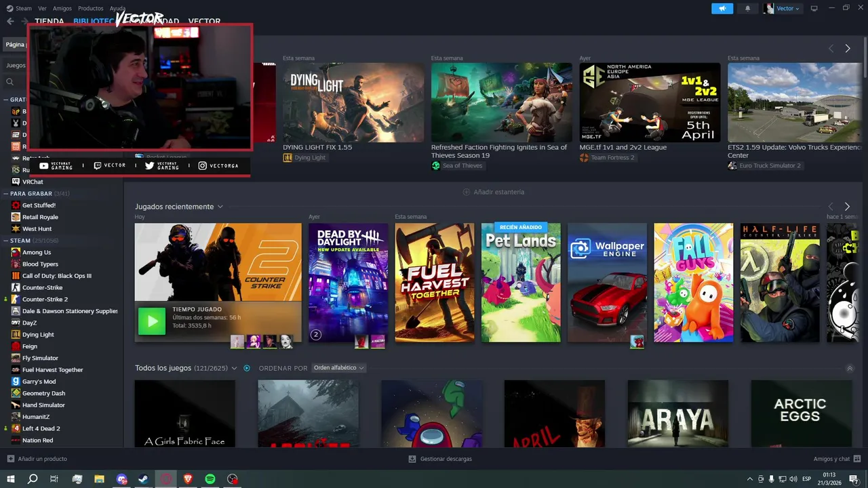Open the Windows Start menu
This screenshot has width=868, height=488.
(10, 479)
